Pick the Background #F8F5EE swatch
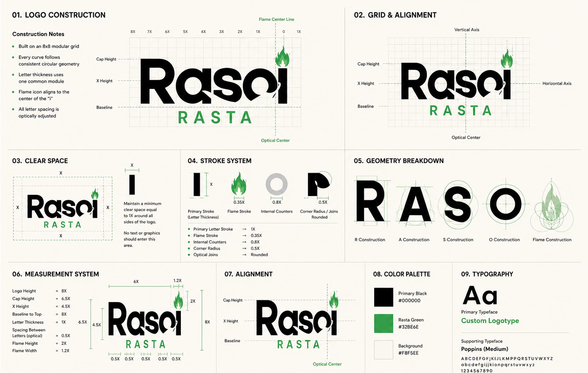 point(383,350)
